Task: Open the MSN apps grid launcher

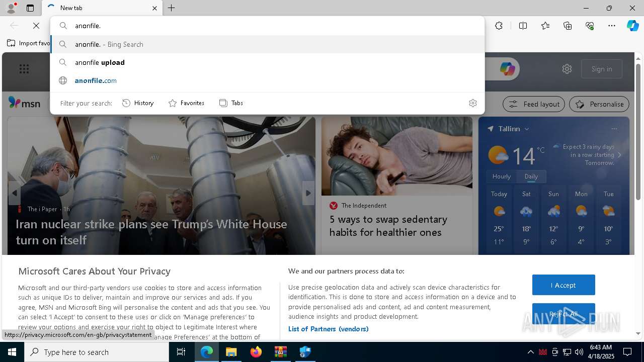Action: [x=24, y=69]
